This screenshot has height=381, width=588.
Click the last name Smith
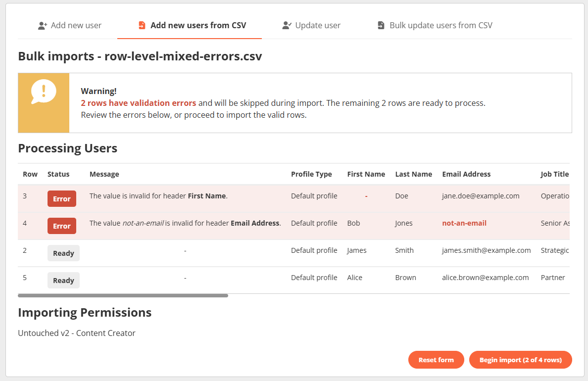(x=404, y=250)
